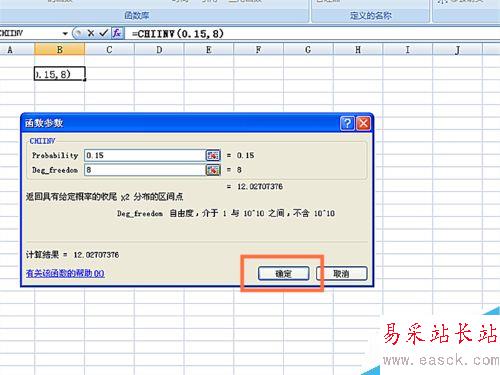
Task: Click the 函数库 ribbon group label
Action: (x=137, y=15)
